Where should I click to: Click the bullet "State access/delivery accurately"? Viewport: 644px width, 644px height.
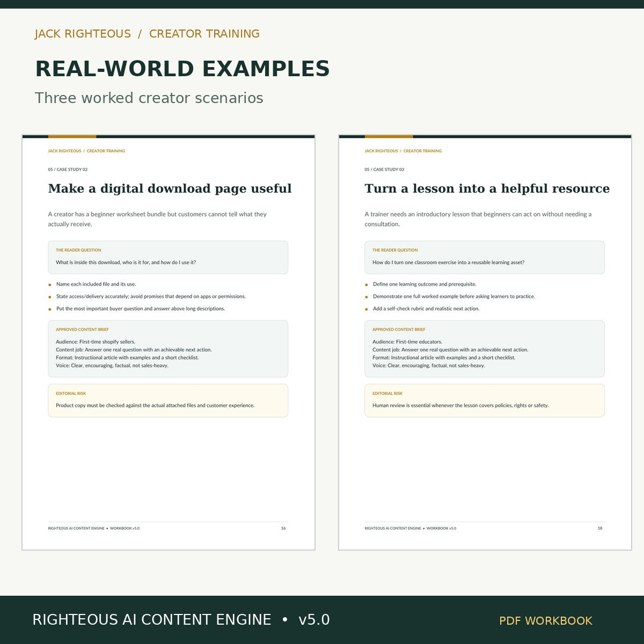(151, 296)
